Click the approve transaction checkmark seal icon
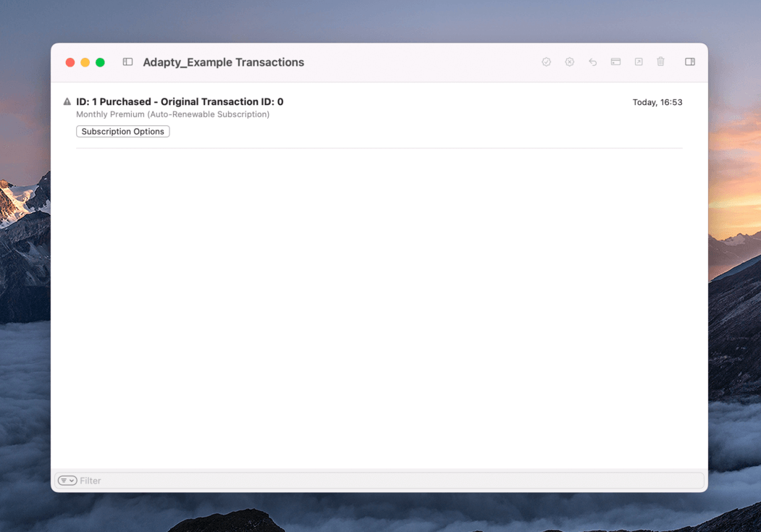The height and width of the screenshot is (532, 761). coord(546,62)
